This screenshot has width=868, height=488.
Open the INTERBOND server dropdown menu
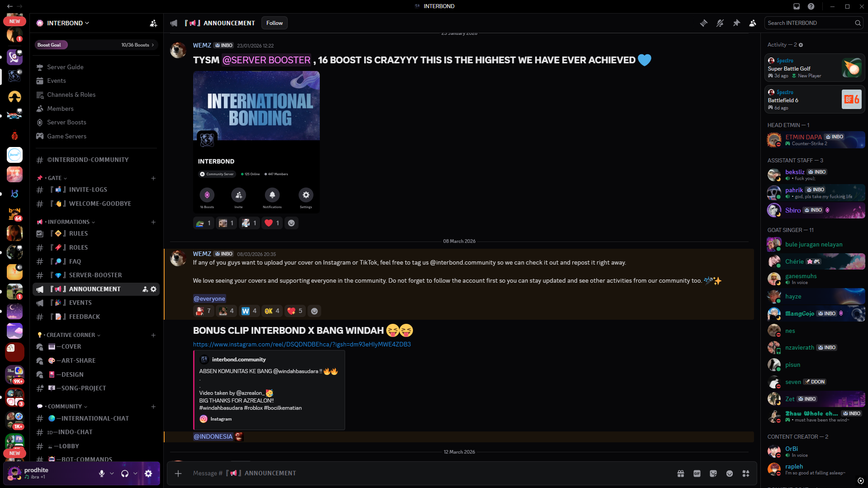pos(68,23)
